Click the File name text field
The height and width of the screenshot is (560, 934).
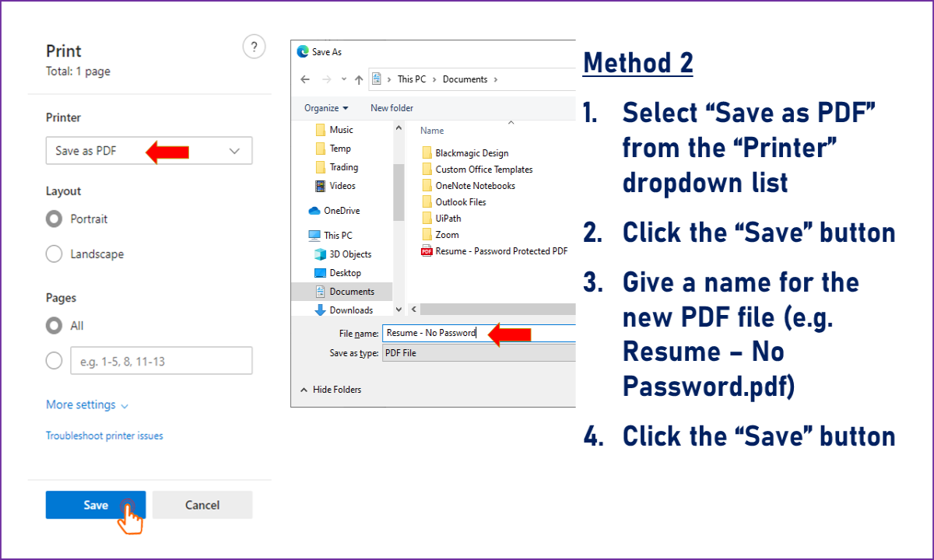tap(479, 333)
